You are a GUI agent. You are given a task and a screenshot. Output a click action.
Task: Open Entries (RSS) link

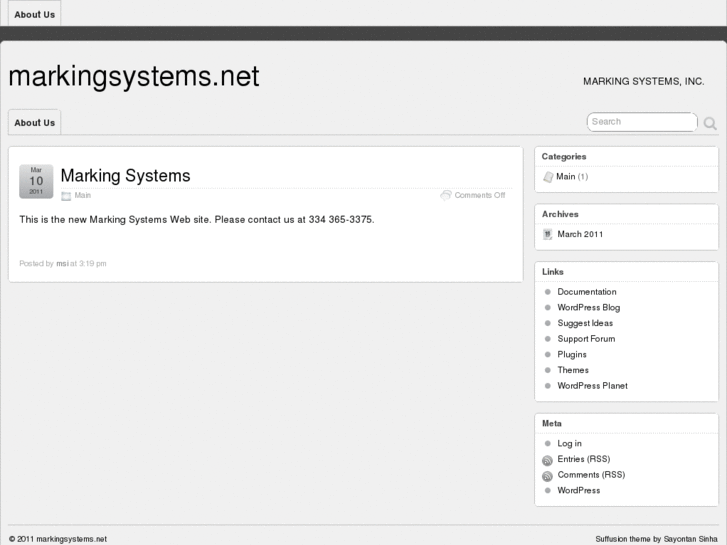(x=584, y=459)
